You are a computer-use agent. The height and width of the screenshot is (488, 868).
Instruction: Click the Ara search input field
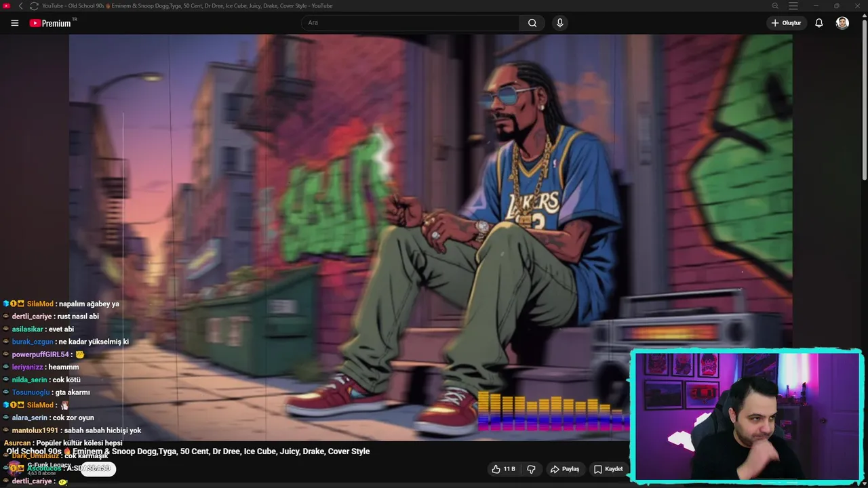tap(410, 23)
